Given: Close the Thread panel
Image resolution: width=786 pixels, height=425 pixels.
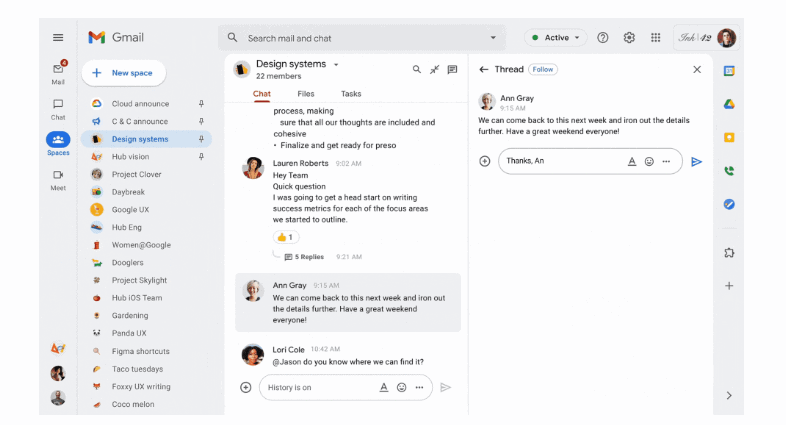Looking at the screenshot, I should tap(697, 70).
